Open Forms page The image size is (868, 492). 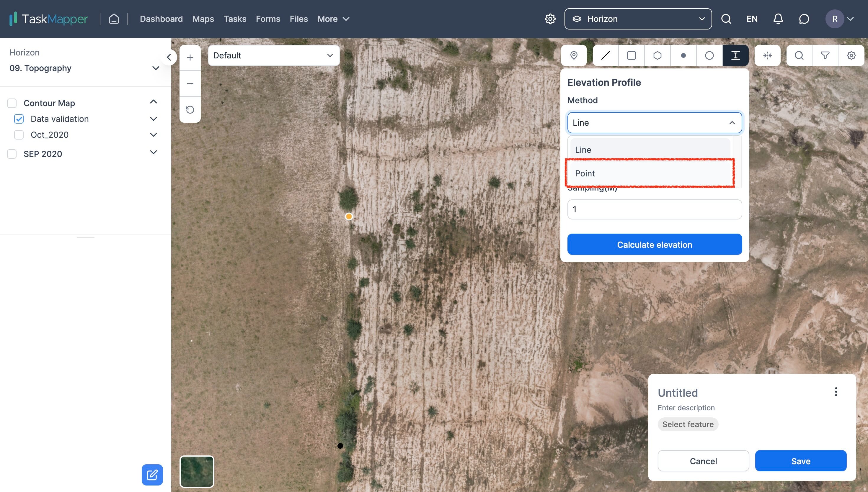pyautogui.click(x=268, y=19)
